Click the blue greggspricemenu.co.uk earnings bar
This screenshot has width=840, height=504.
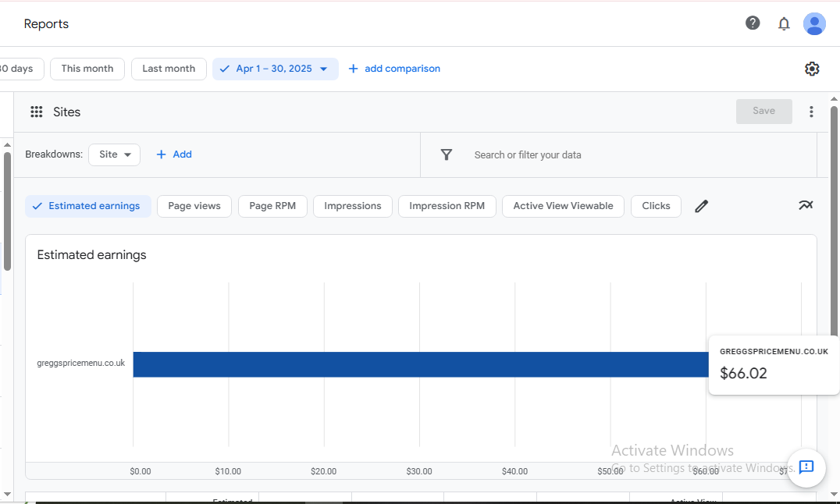click(x=421, y=364)
